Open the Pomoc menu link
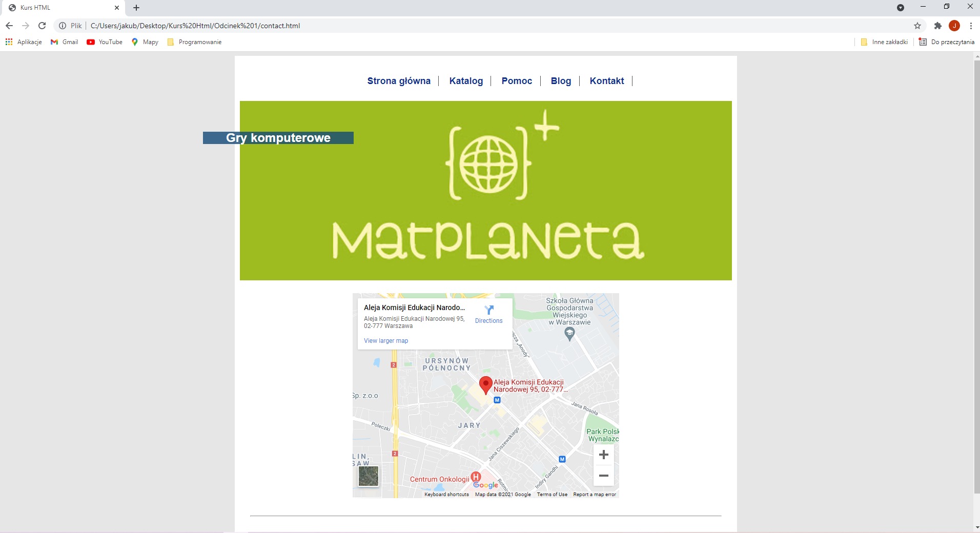Viewport: 980px width, 533px height. (517, 81)
